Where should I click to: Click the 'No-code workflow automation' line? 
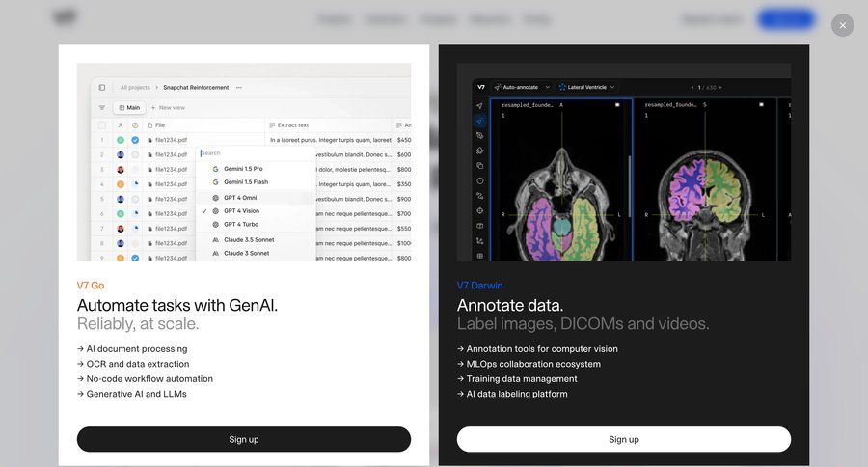(145, 379)
